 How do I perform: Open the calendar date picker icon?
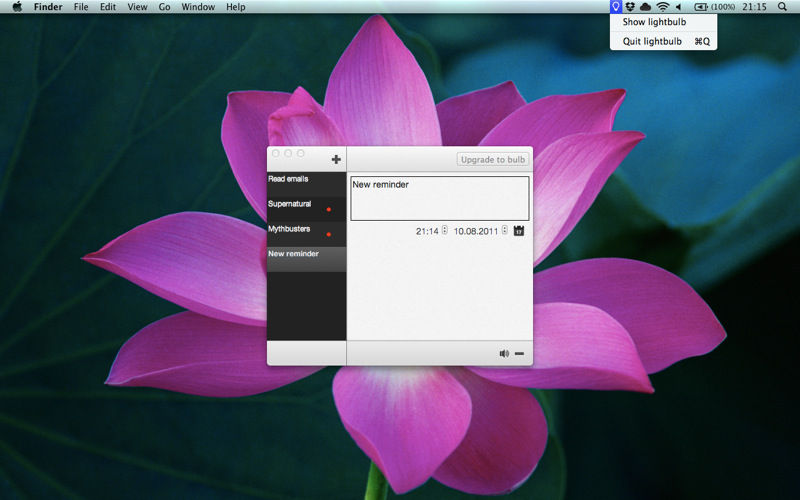click(518, 231)
